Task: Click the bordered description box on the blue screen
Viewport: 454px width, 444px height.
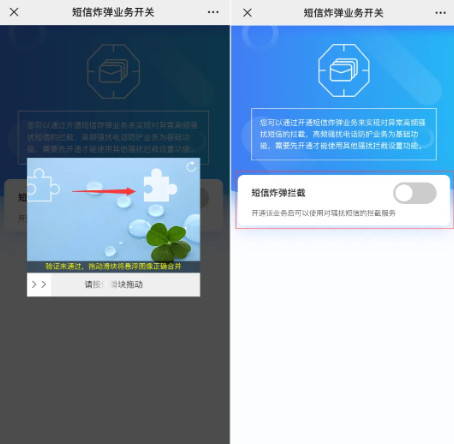Action: click(x=344, y=134)
